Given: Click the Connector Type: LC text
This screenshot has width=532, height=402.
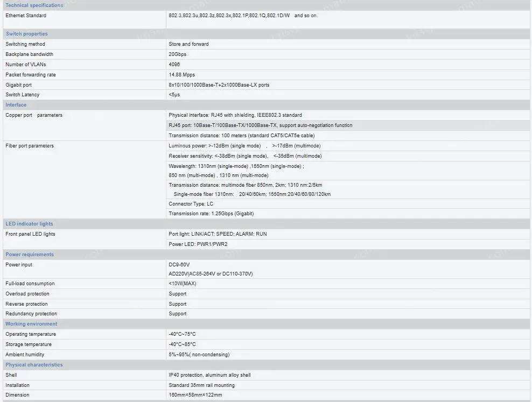Looking at the screenshot, I should [x=191, y=204].
